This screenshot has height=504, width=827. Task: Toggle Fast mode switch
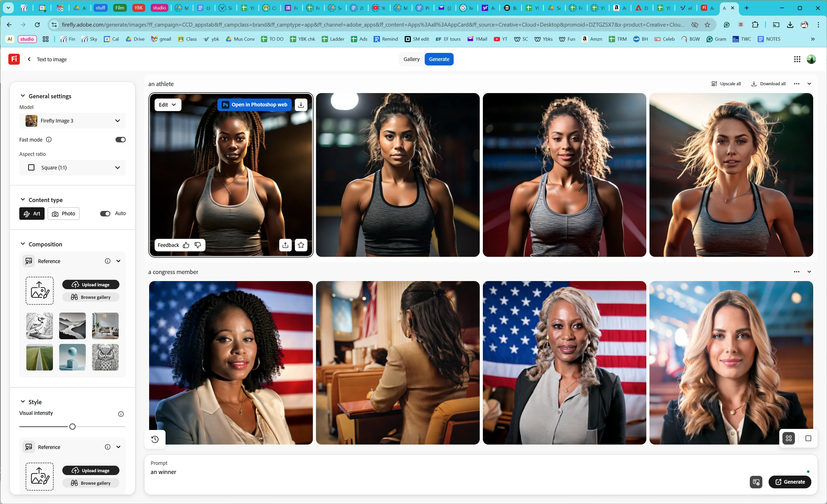pyautogui.click(x=120, y=139)
